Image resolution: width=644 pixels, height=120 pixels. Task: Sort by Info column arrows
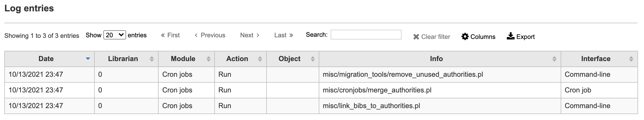point(554,59)
